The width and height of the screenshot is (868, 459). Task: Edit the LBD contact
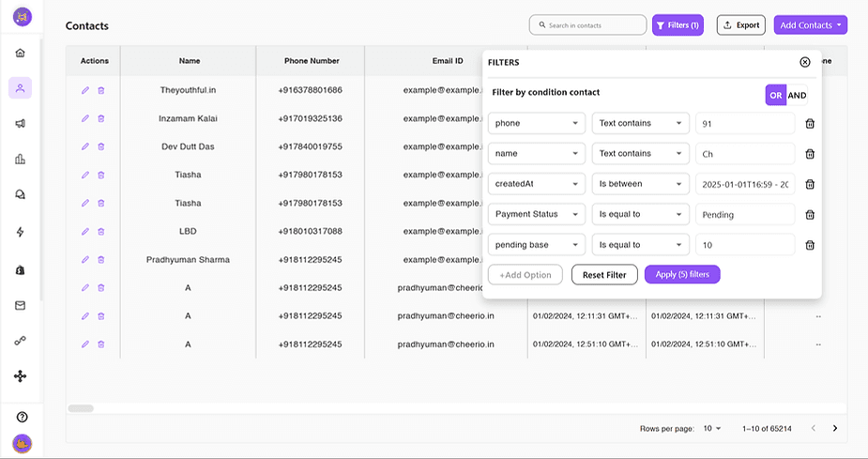click(85, 232)
